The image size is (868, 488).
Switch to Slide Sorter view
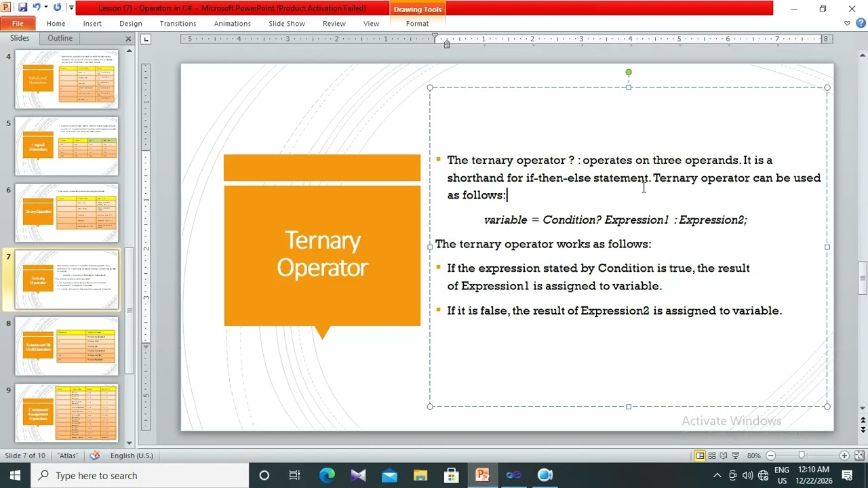coord(712,455)
